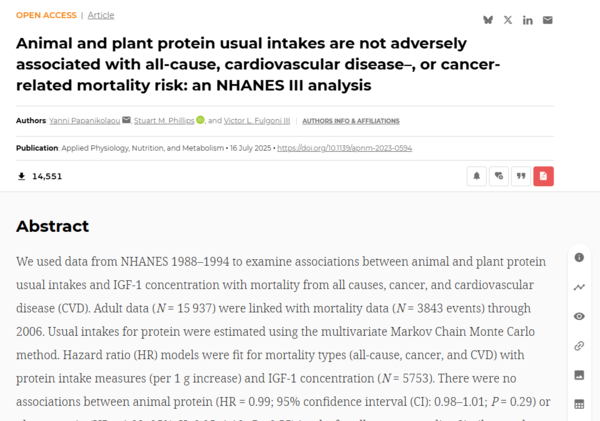Open author Yanni Papanikolaou's profile link

83,120
